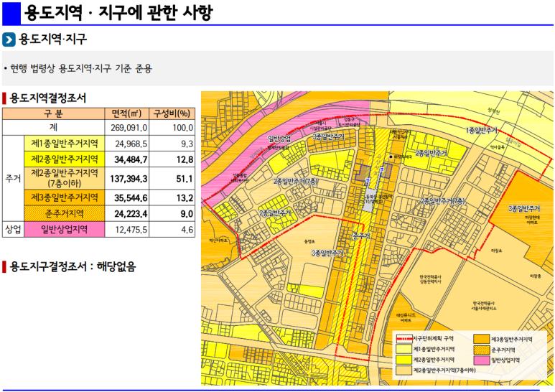Select the 제2종일반주거지역 yellow table cell
Image resolution: width=555 pixels, height=392 pixels.
(x=65, y=159)
